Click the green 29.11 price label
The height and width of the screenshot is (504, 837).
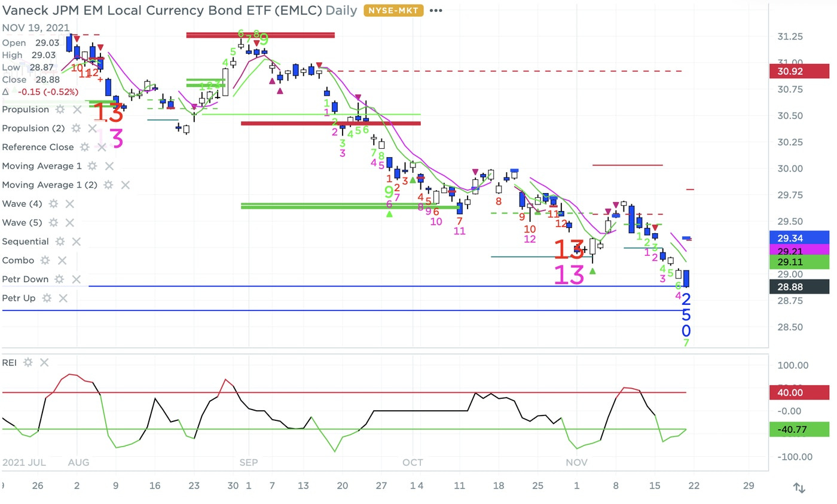point(800,262)
